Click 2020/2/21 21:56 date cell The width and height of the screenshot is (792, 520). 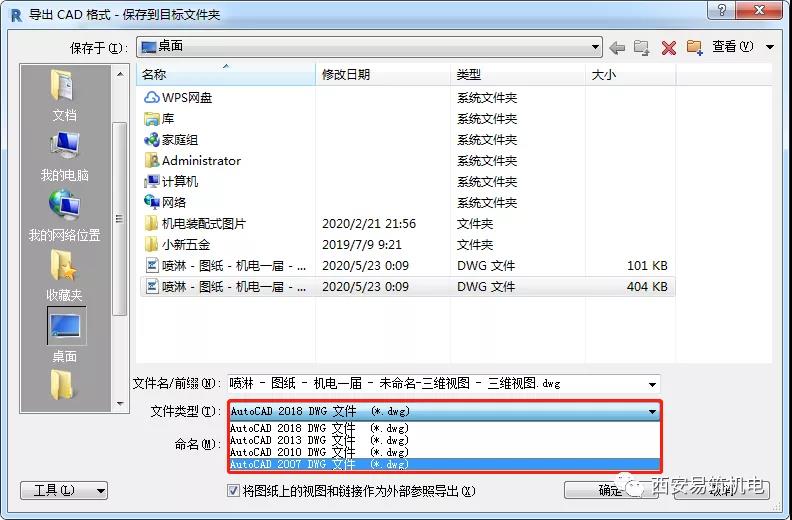click(x=369, y=224)
